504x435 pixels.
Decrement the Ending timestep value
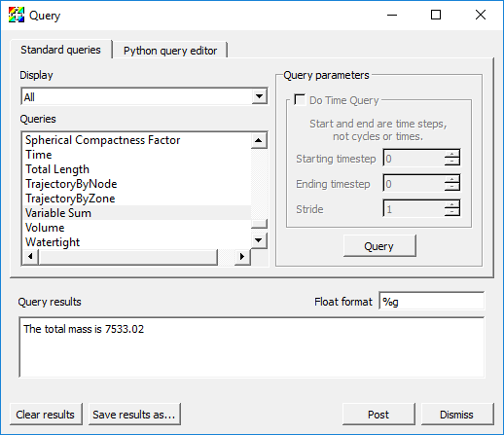[452, 187]
